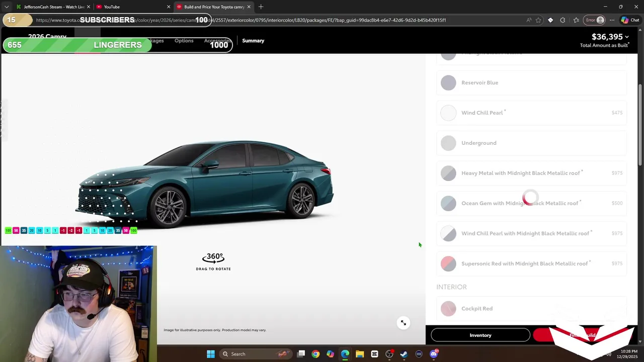Open Copilot app from the taskbar
Screen dimensions: 644x362
click(330, 354)
